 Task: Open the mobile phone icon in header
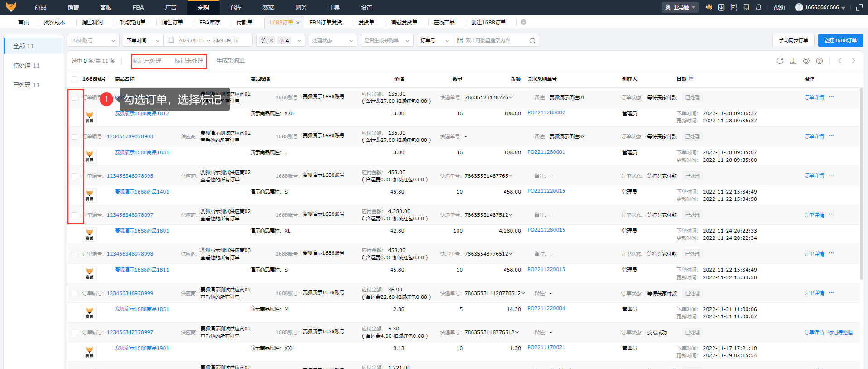point(746,7)
